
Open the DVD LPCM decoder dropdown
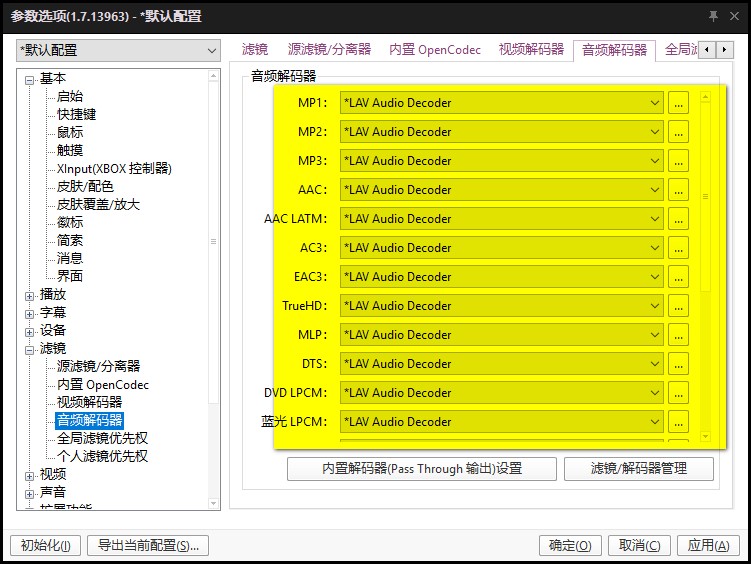(x=501, y=393)
